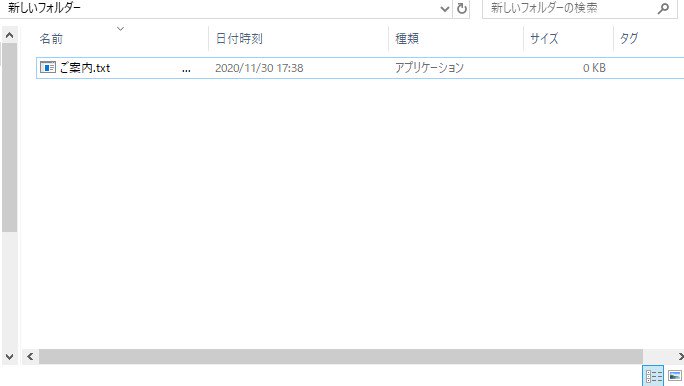
Task: Select the ご案内.txt file name
Action: [85, 68]
